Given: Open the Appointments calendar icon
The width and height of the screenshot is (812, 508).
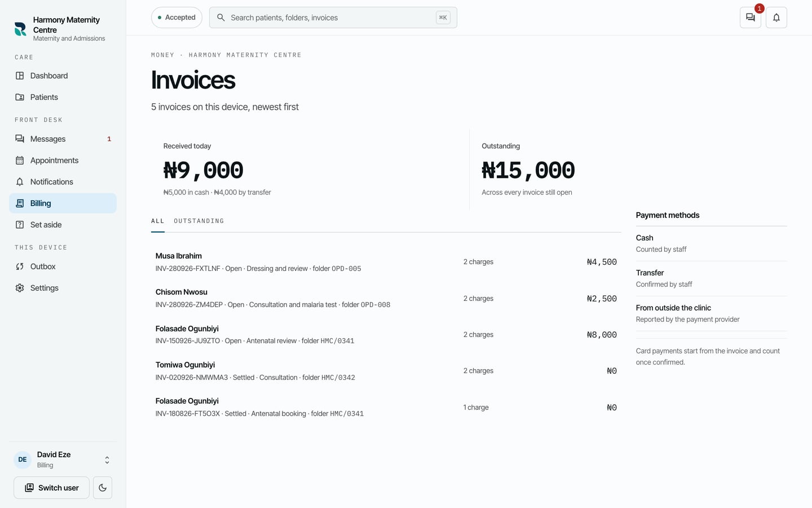Looking at the screenshot, I should click(x=20, y=160).
